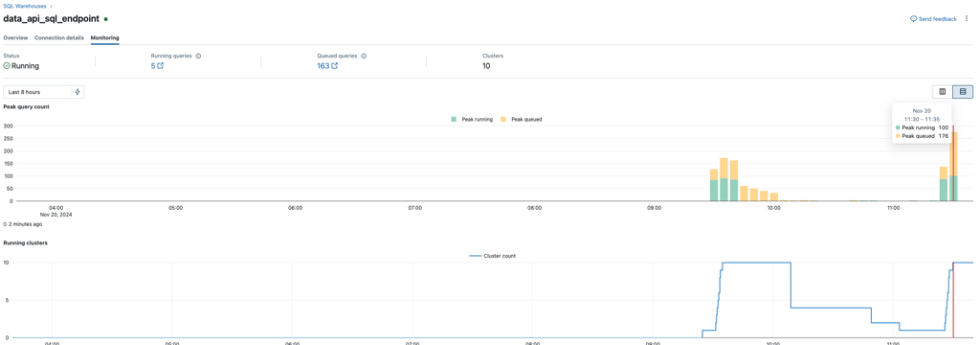
Task: Click the 250 y-axis label on query chart
Action: (x=9, y=138)
